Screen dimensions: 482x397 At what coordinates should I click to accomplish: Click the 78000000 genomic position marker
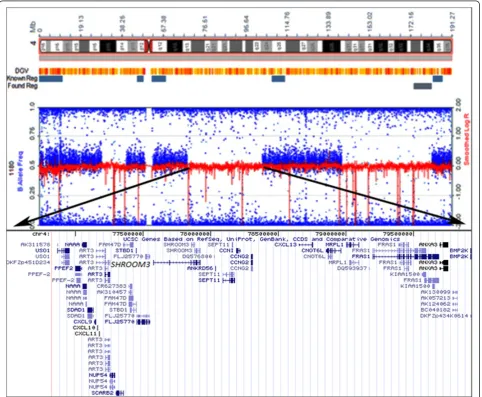[x=195, y=234]
